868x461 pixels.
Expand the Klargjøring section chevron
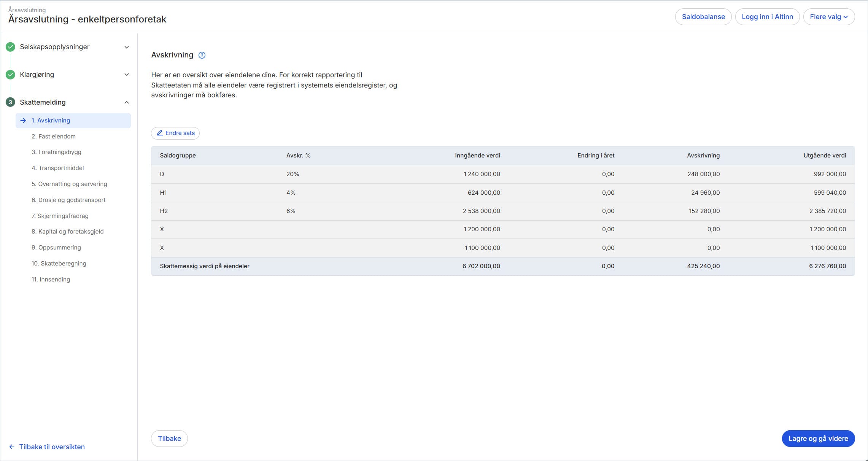pos(127,75)
